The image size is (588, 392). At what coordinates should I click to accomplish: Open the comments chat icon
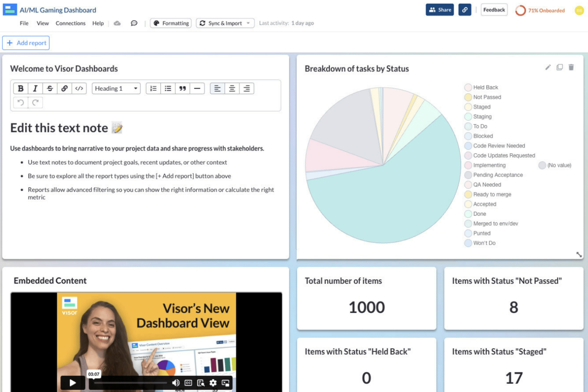click(134, 23)
